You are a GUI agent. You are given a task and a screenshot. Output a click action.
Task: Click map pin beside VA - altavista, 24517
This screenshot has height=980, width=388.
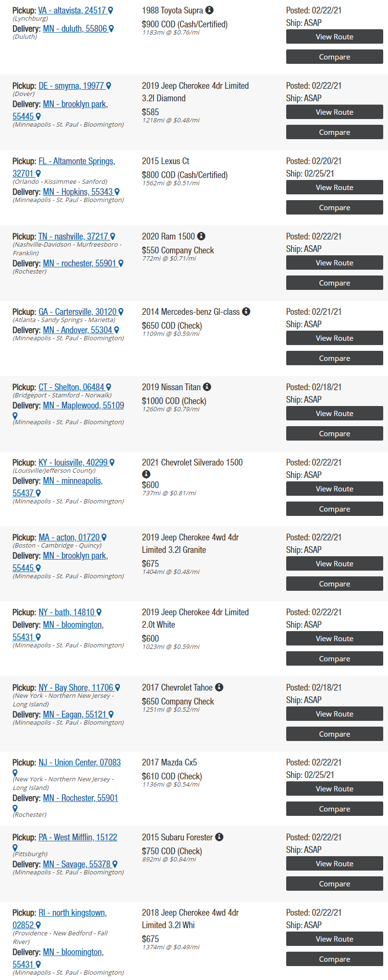[x=110, y=10]
